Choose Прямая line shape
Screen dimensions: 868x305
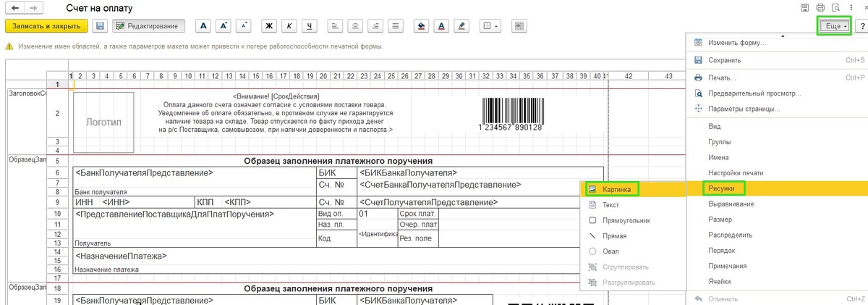[633, 236]
